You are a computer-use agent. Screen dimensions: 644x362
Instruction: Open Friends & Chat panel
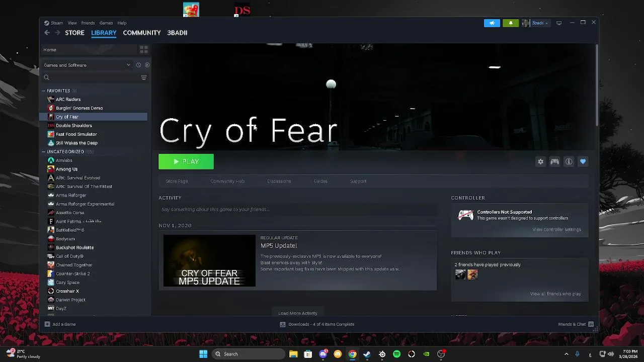point(576,324)
